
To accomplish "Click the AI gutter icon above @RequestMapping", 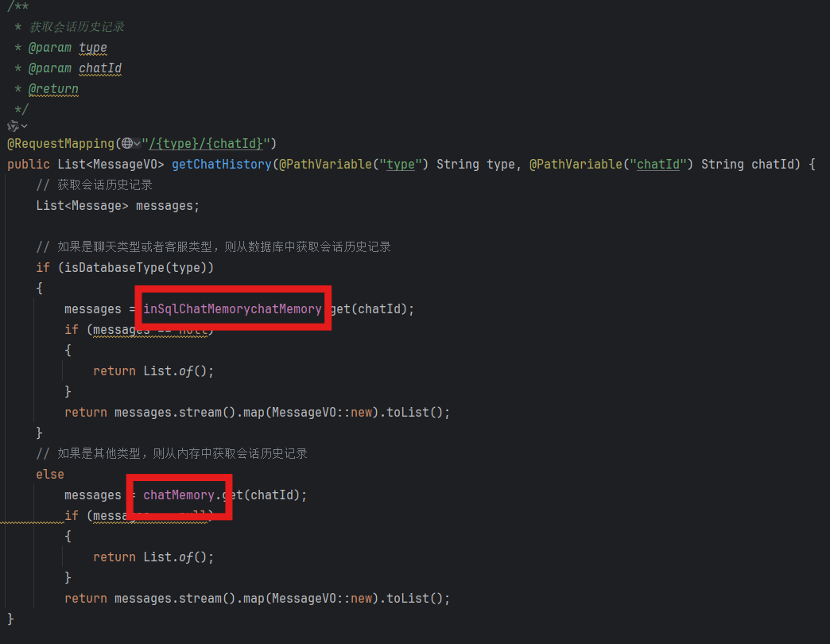I will [x=12, y=126].
